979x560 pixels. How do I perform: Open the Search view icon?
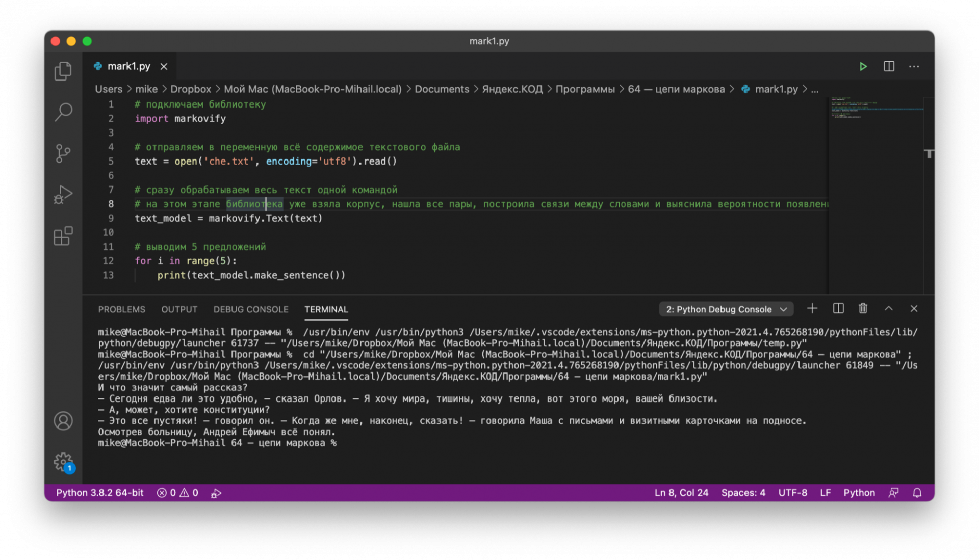tap(63, 112)
